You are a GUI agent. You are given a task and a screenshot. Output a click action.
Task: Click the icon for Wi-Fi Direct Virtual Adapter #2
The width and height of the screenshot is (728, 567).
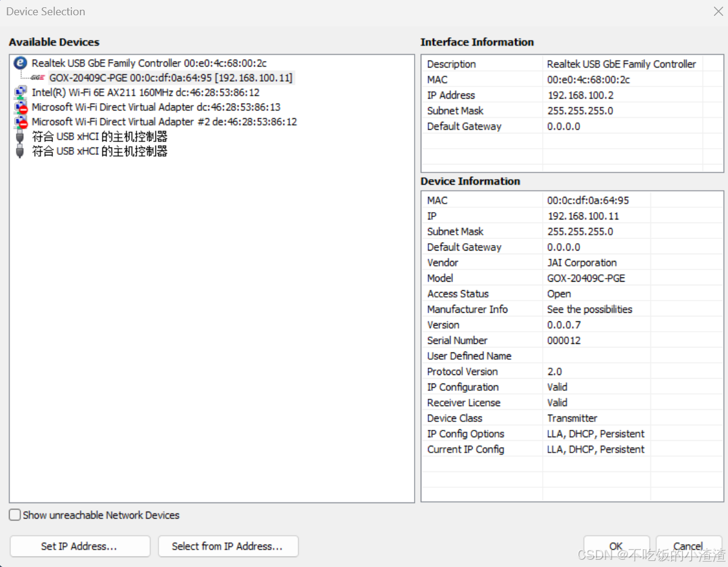tap(19, 121)
